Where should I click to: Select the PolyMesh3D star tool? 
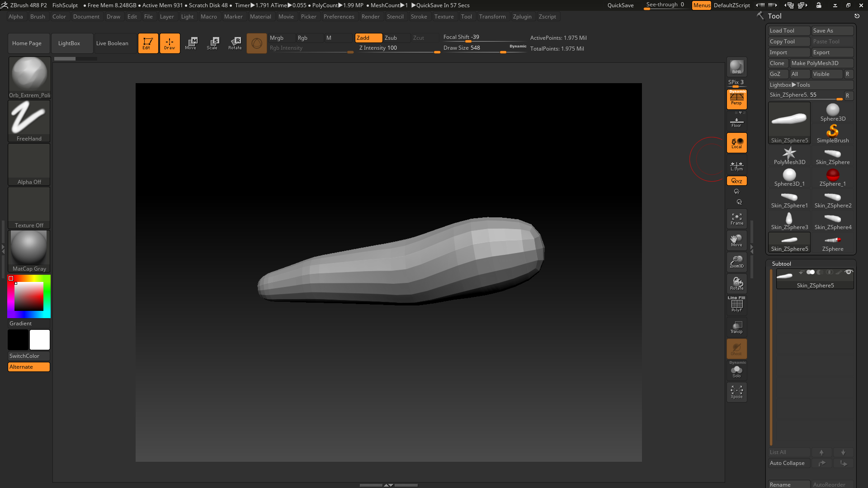click(789, 156)
